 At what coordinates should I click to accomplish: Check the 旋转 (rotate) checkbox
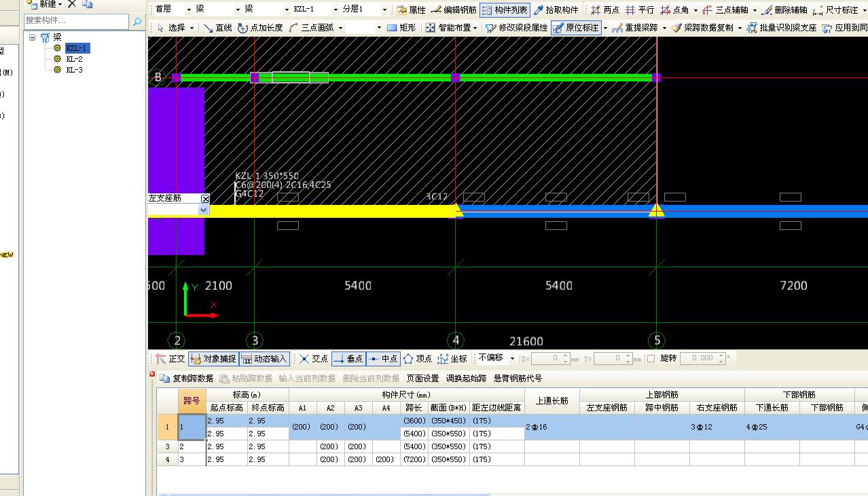pyautogui.click(x=651, y=358)
